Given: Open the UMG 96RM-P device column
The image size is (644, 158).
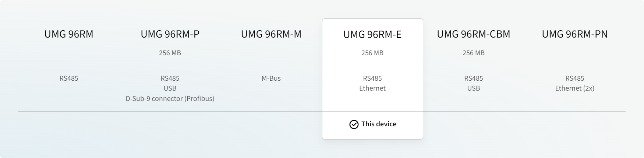Looking at the screenshot, I should 170,34.
